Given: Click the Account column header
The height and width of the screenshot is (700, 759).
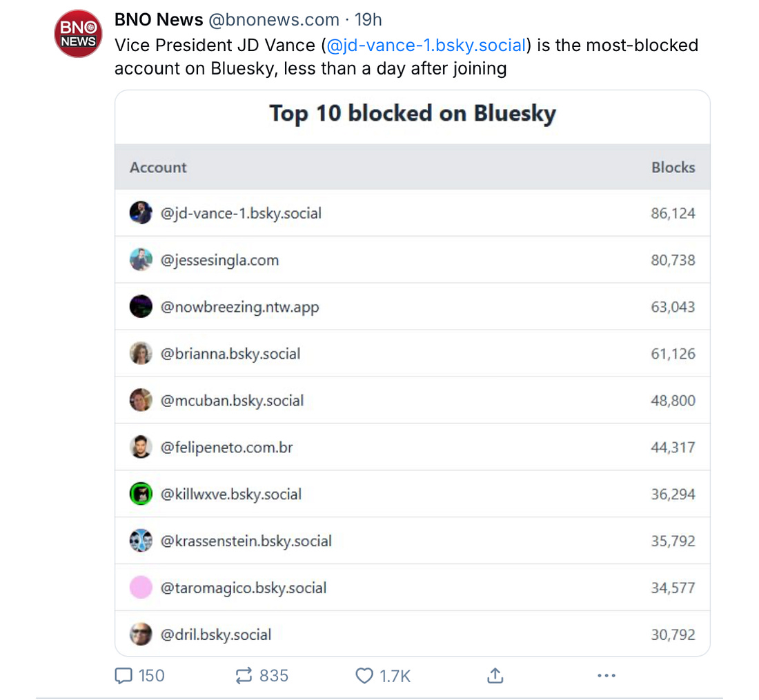Looking at the screenshot, I should tap(158, 167).
